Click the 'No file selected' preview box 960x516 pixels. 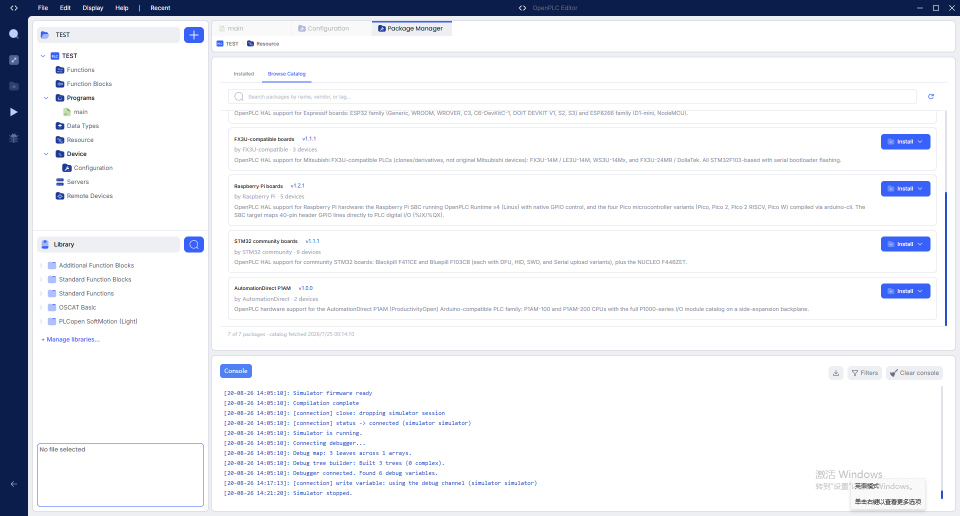121,475
